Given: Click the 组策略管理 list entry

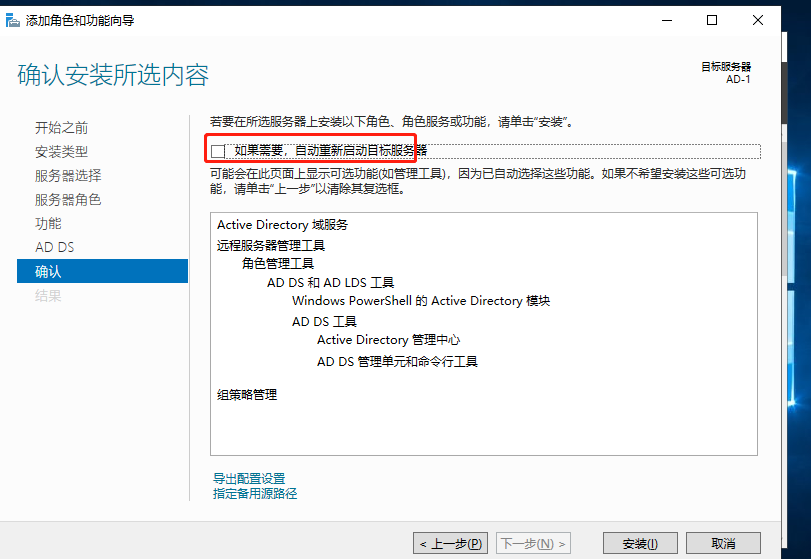Looking at the screenshot, I should [x=247, y=395].
